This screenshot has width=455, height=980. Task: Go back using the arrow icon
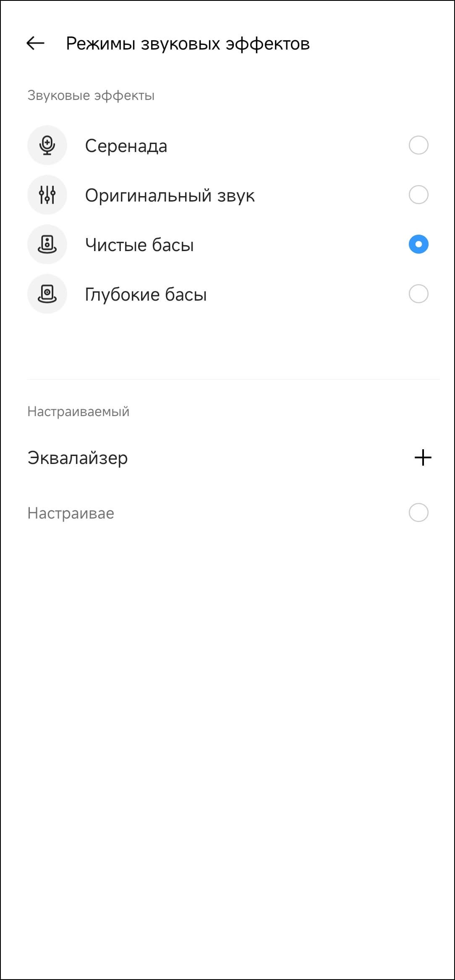(x=36, y=43)
